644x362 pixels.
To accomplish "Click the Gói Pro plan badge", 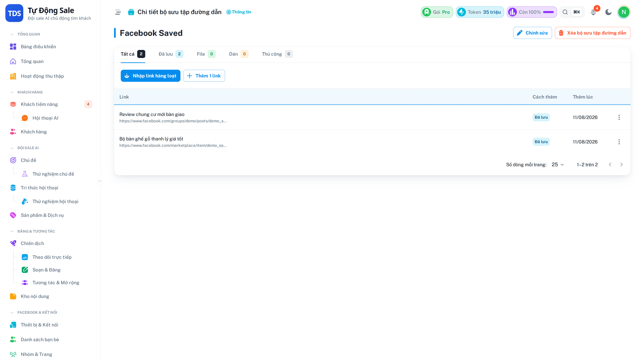I will pos(437,12).
